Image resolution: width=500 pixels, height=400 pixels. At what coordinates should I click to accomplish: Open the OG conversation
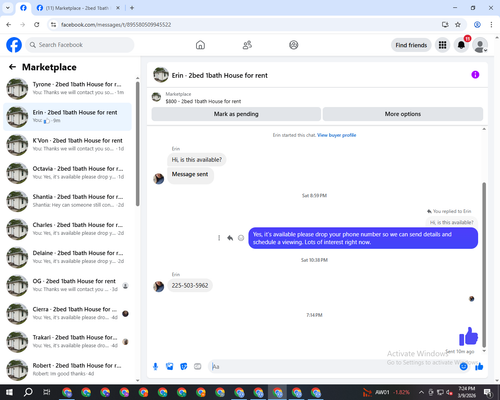[x=67, y=285]
